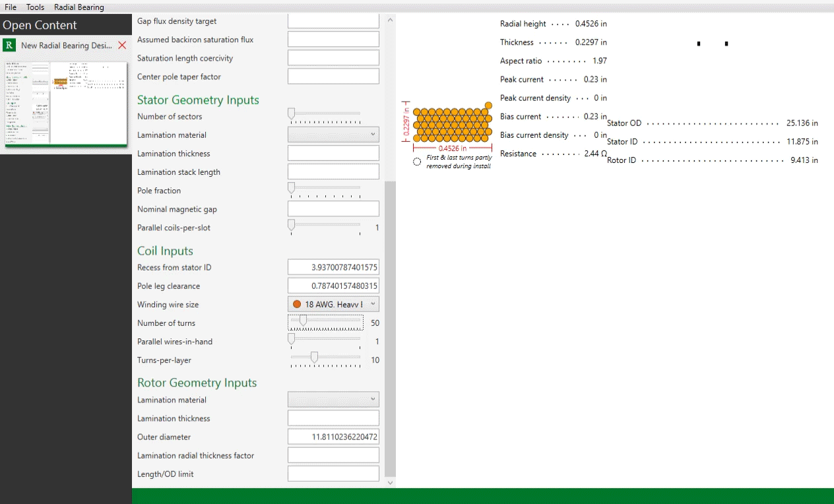Open the radial bearing design thumbnail preview
834x504 pixels.
pyautogui.click(x=66, y=104)
